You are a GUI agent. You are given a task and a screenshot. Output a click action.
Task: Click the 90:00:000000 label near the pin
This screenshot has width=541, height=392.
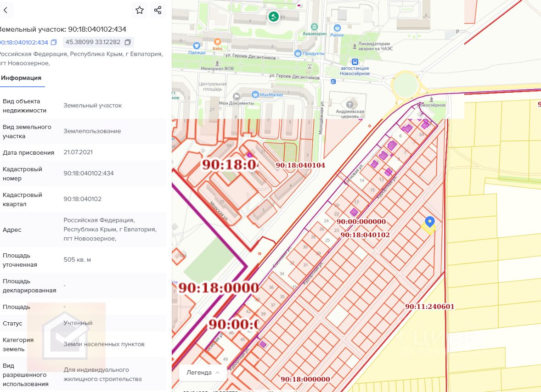[361, 222]
